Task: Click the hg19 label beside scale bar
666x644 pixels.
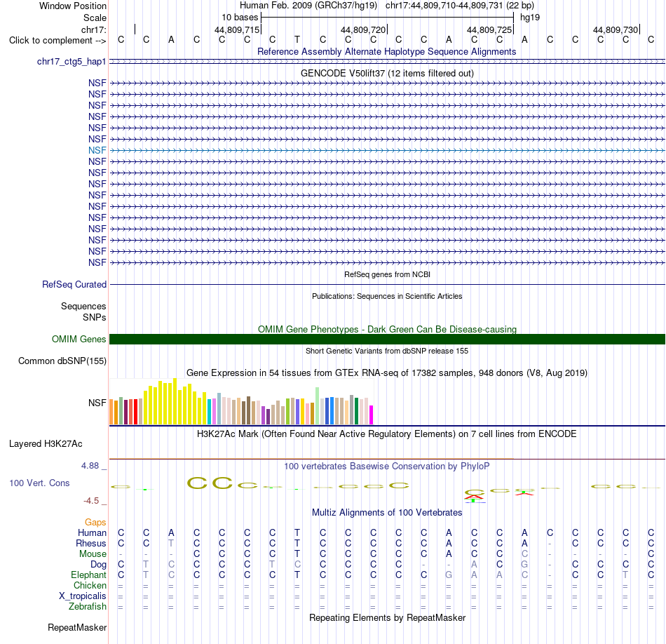Action: point(530,18)
